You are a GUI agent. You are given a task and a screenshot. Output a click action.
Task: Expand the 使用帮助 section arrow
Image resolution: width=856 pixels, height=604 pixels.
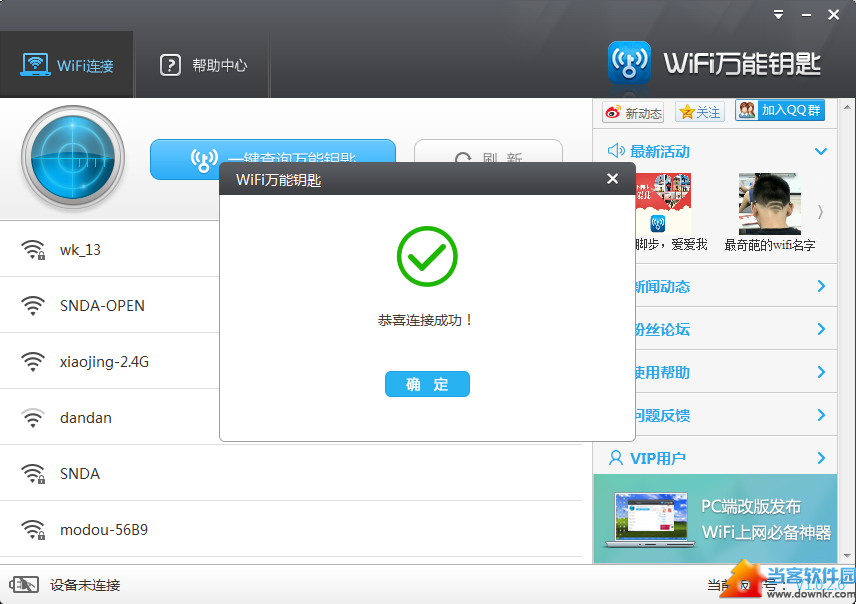point(821,372)
